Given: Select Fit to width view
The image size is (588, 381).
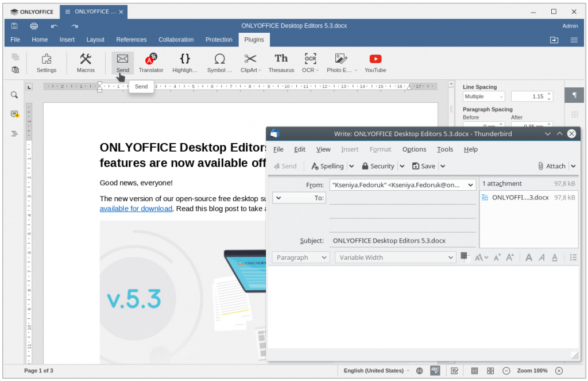Looking at the screenshot, I should (x=490, y=371).
